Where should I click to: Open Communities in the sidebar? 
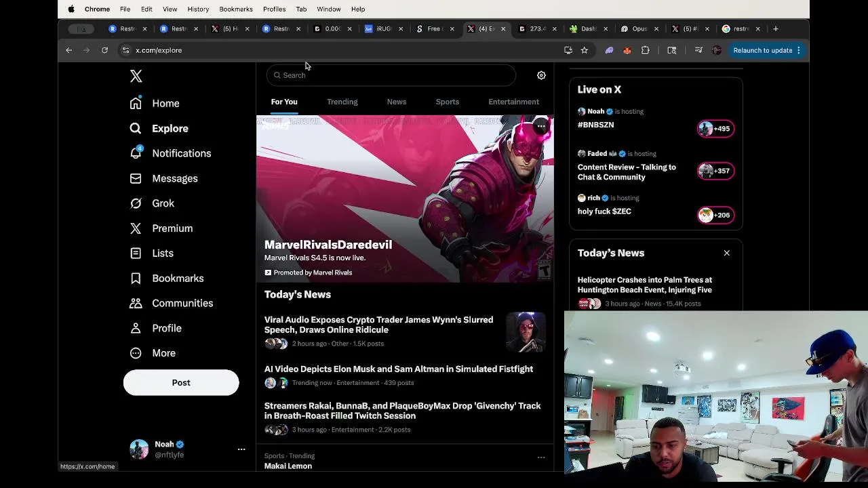172,303
